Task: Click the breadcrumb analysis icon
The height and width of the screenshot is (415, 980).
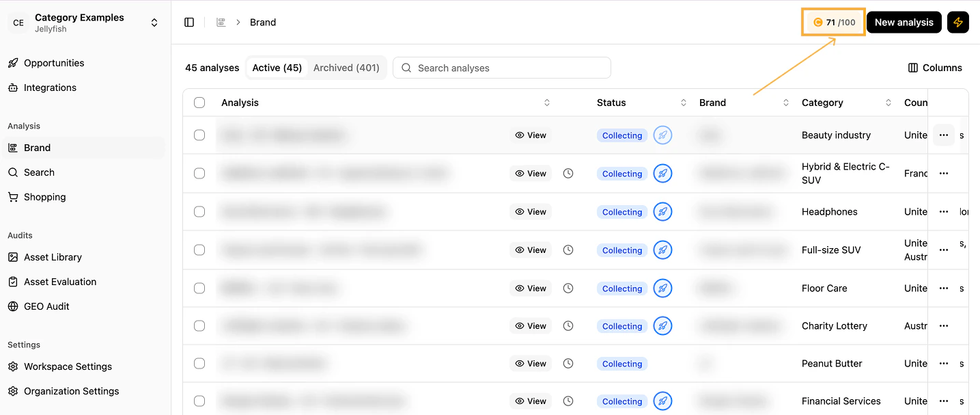Action: pos(221,23)
